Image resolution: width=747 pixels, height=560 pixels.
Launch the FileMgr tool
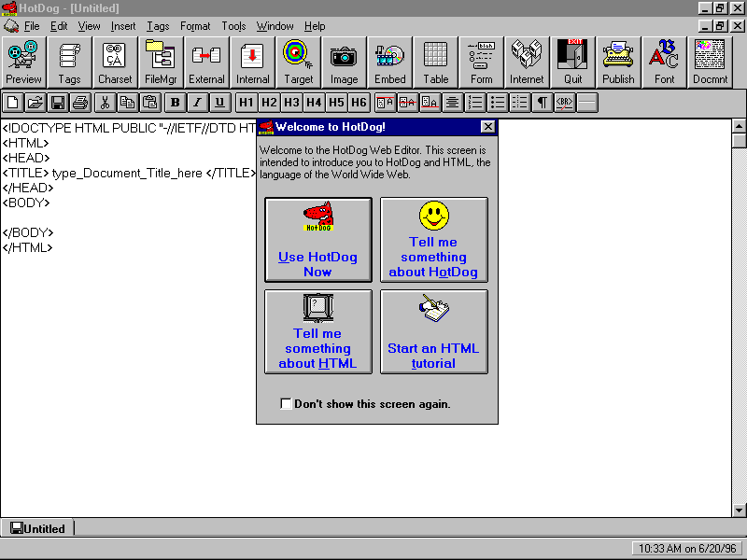[x=161, y=63]
